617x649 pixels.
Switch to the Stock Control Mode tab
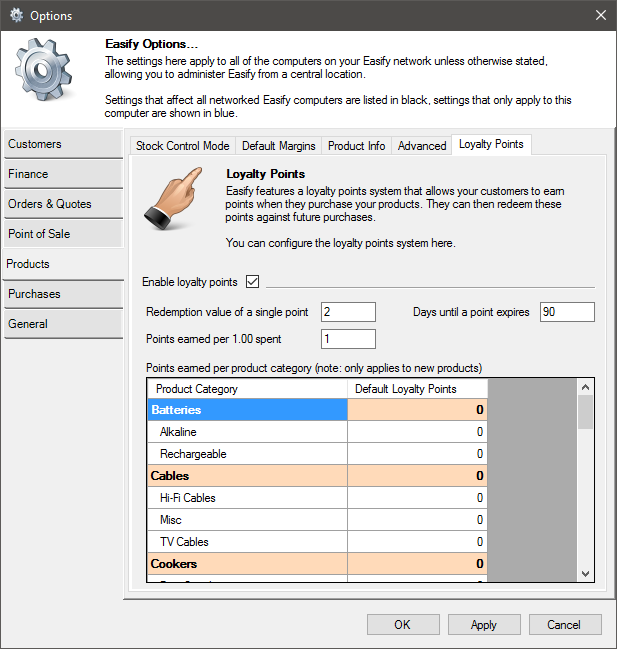[x=182, y=146]
